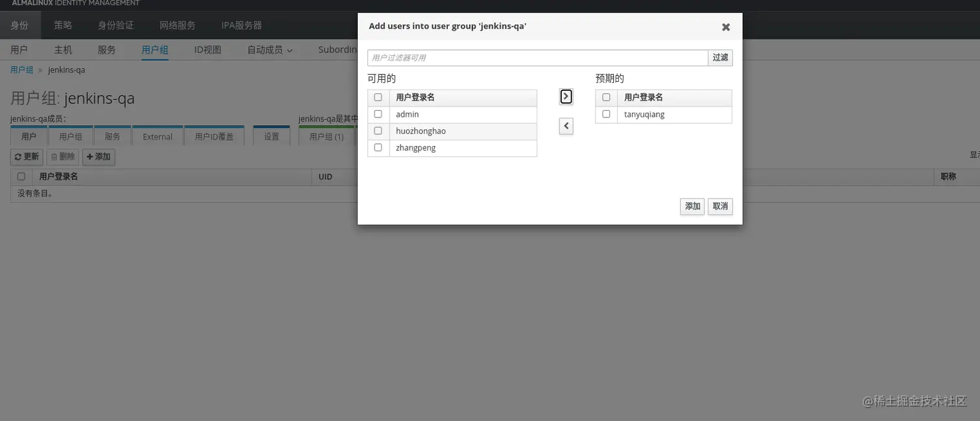This screenshot has width=980, height=421.
Task: Move users back to the available list (left arrow)
Action: click(x=566, y=126)
